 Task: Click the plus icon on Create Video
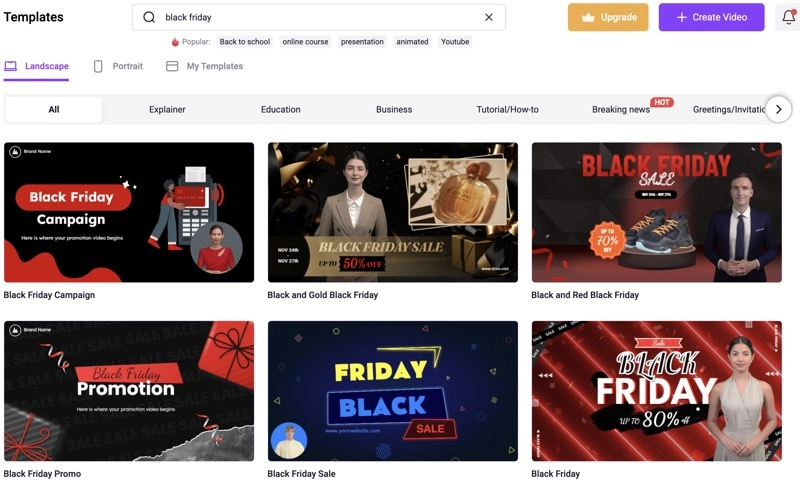(x=681, y=17)
